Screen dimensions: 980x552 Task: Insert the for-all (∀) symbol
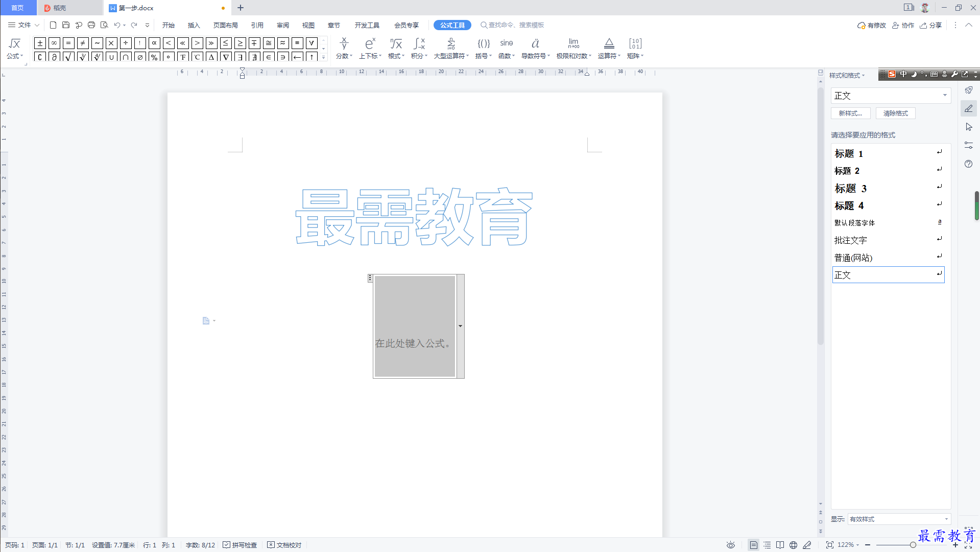[312, 43]
